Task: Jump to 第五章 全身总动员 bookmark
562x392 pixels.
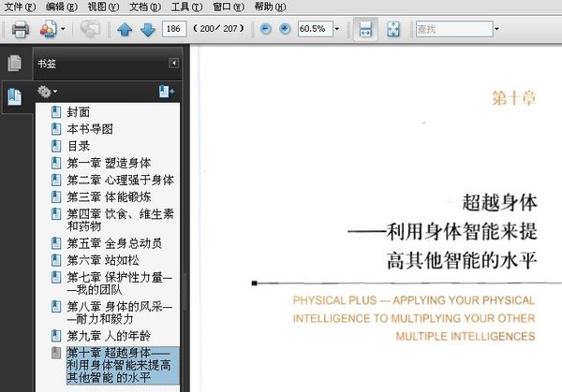Action: (x=114, y=243)
